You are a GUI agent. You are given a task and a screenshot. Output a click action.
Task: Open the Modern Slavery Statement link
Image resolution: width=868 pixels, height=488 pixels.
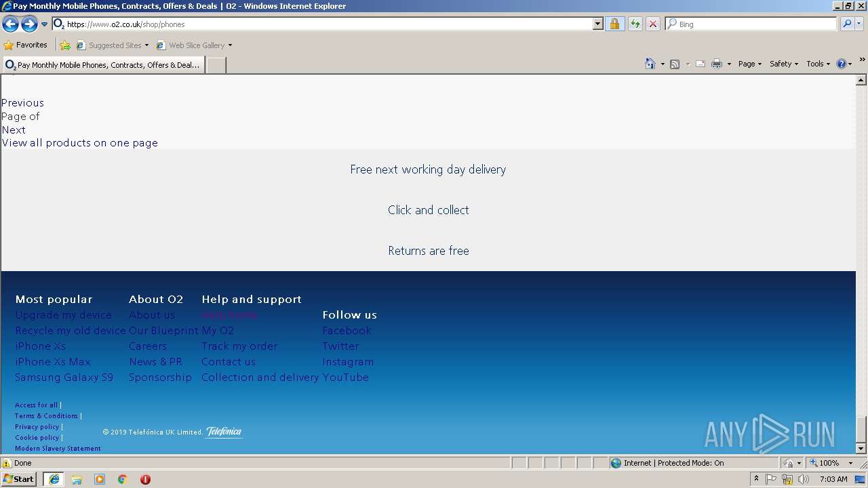pyautogui.click(x=58, y=449)
